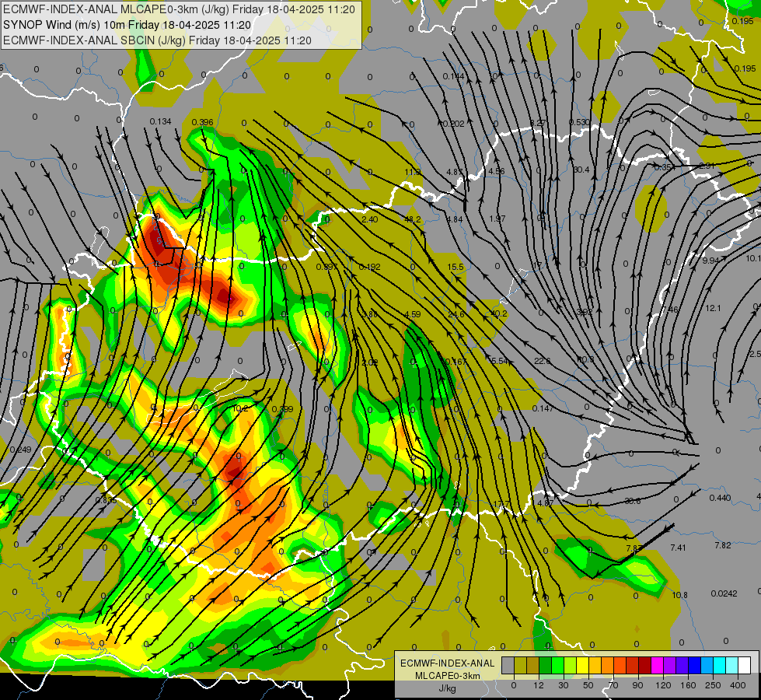Click the map value 22.6
Image resolution: width=761 pixels, height=700 pixels.
(x=542, y=361)
